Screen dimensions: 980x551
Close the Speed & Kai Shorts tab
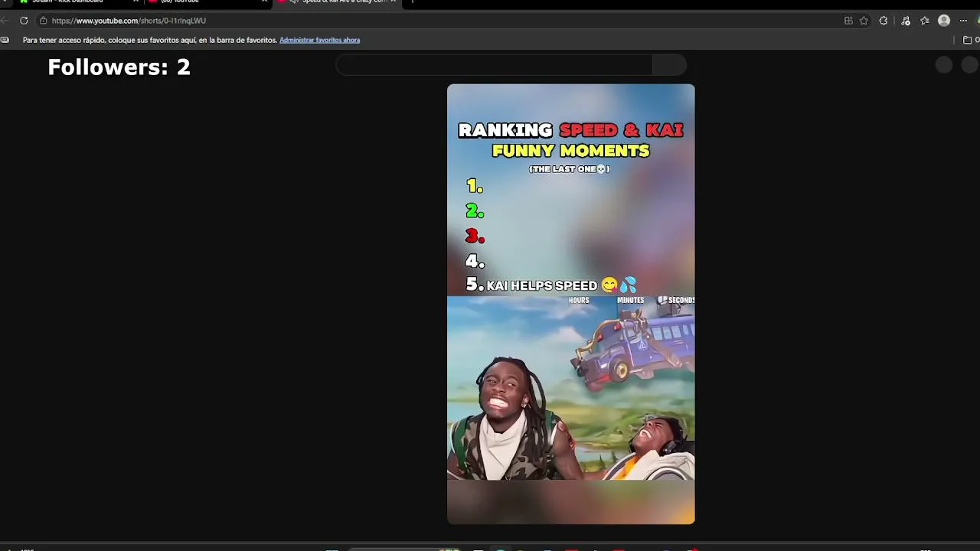[x=394, y=2]
